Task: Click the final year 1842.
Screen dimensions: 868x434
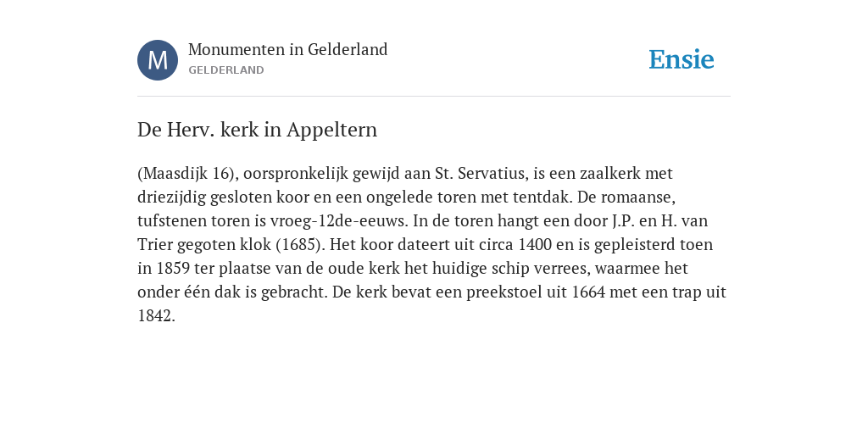Action: tap(156, 316)
